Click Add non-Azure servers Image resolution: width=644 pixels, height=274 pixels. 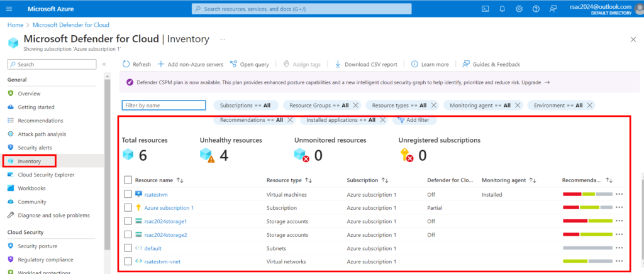point(190,64)
